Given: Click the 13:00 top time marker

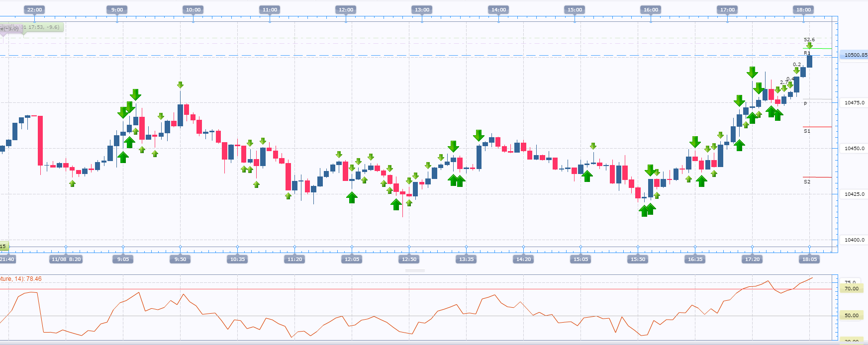Looking at the screenshot, I should [x=422, y=9].
